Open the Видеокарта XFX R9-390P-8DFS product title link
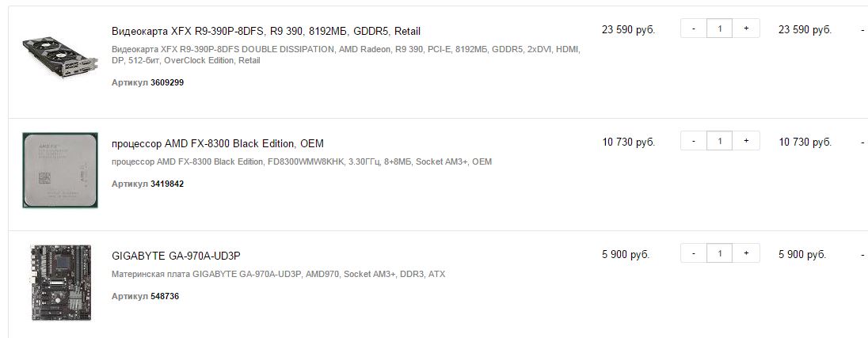The width and height of the screenshot is (868, 338). 266,31
